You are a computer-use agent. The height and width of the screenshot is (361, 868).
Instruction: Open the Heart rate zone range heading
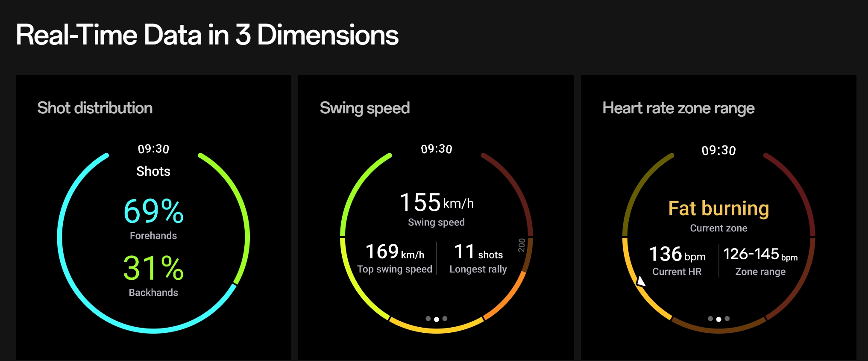pyautogui.click(x=678, y=108)
